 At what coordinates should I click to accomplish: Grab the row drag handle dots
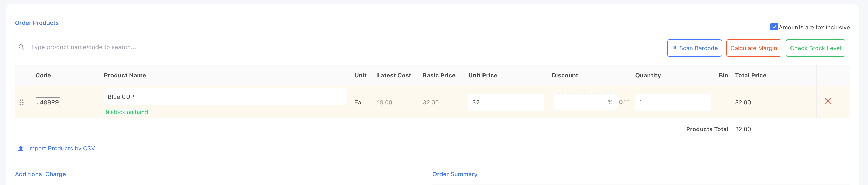click(22, 102)
